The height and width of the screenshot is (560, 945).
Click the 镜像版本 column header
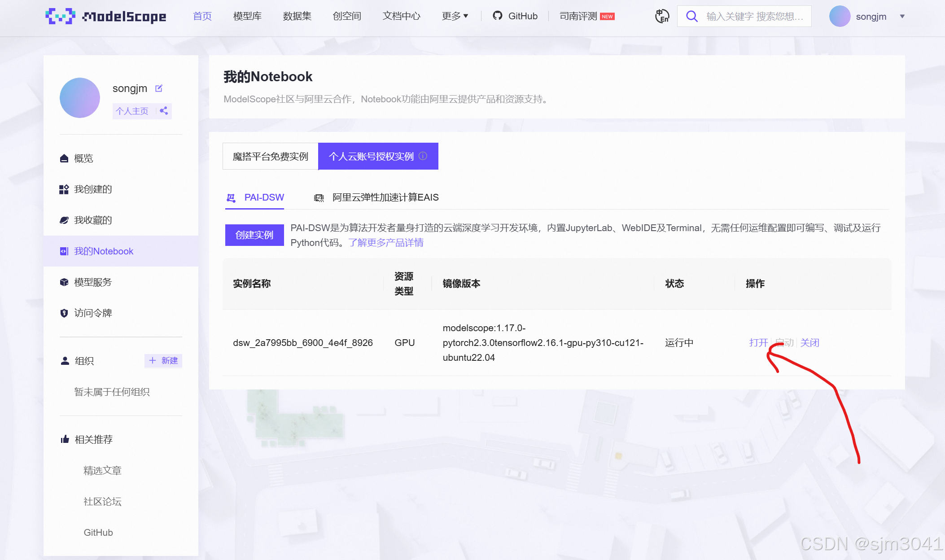[462, 284]
